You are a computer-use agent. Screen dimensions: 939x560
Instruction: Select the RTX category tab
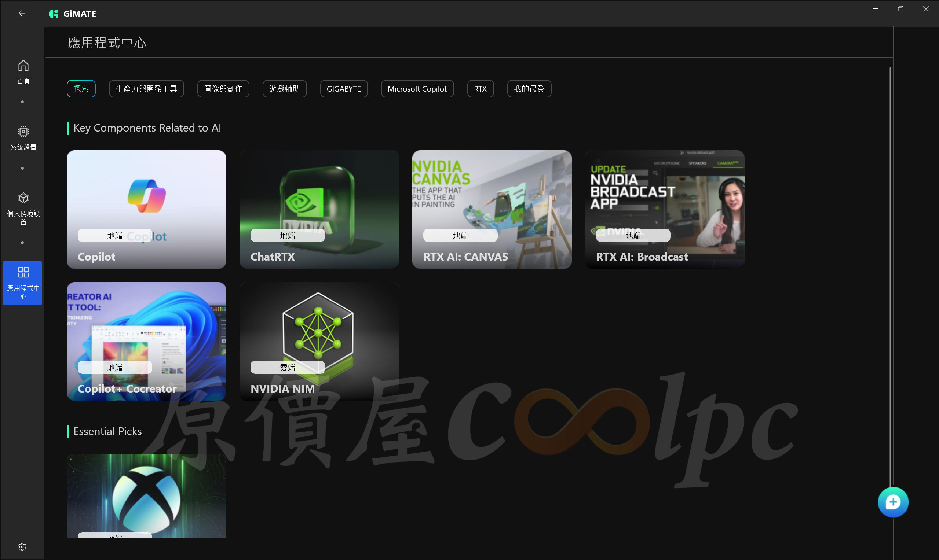tap(480, 89)
